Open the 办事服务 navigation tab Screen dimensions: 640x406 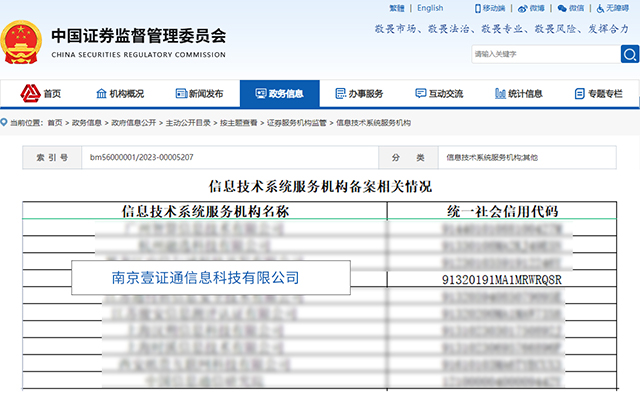pyautogui.click(x=359, y=94)
